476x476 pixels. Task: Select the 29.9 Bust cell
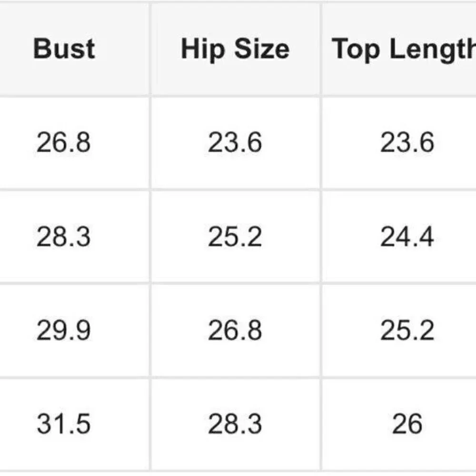pos(63,330)
